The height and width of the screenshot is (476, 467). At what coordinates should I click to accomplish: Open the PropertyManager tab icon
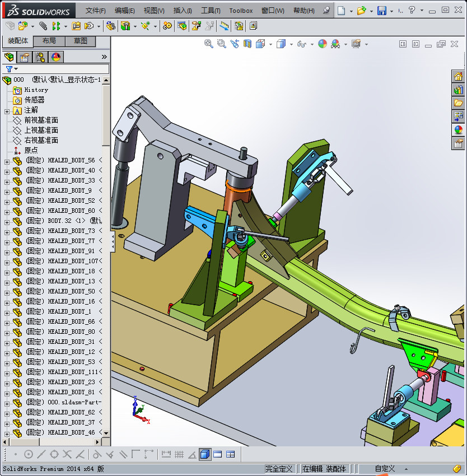[25, 57]
